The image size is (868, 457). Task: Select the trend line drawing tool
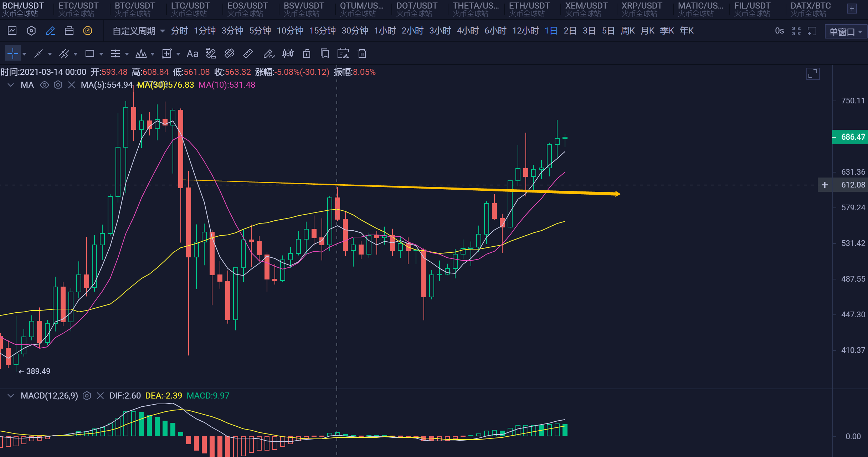[38, 53]
